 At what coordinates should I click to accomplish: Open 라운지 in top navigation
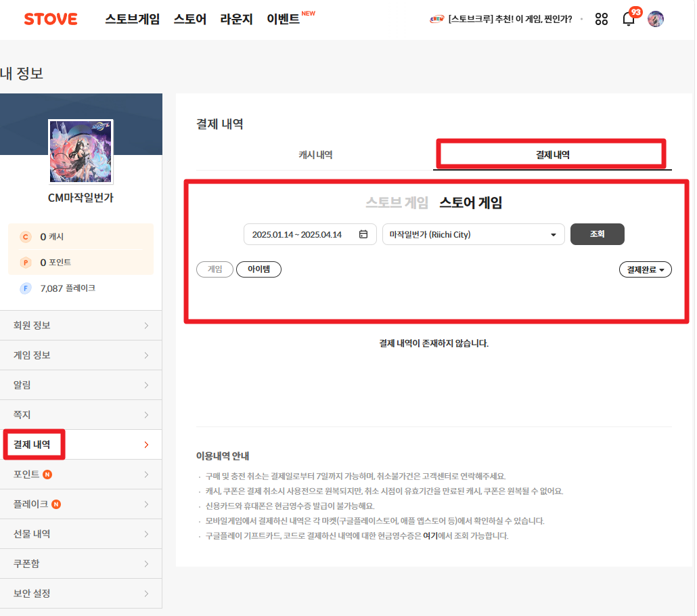(236, 19)
